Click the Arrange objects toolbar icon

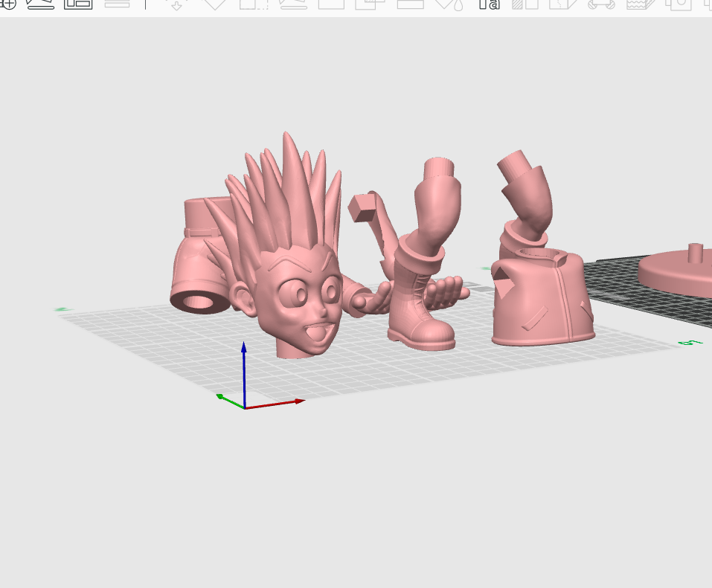point(78,4)
